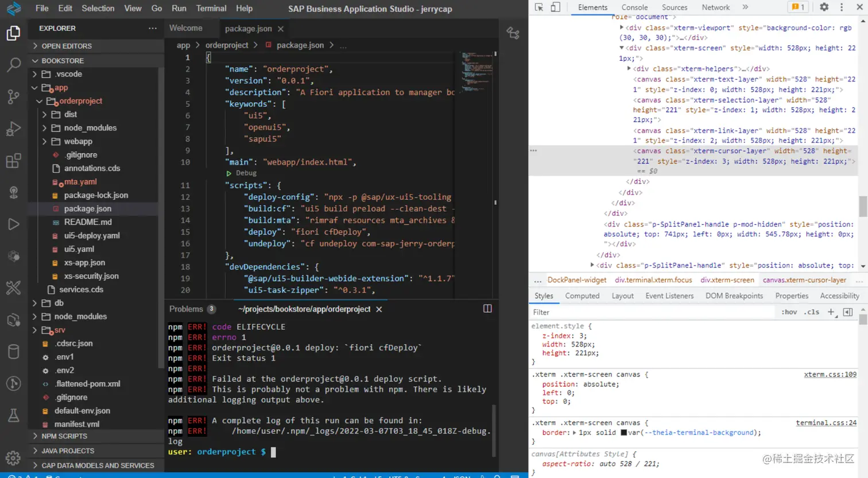Open the Help menu
The image size is (868, 478).
(244, 9)
